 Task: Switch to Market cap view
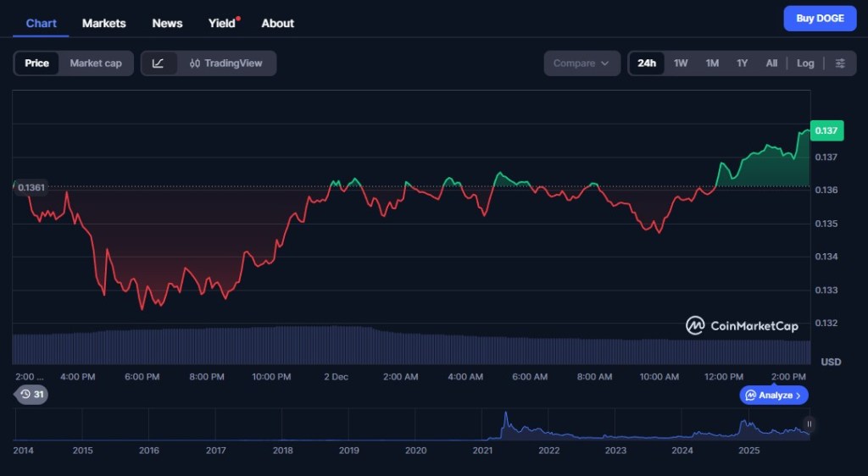[x=96, y=63]
